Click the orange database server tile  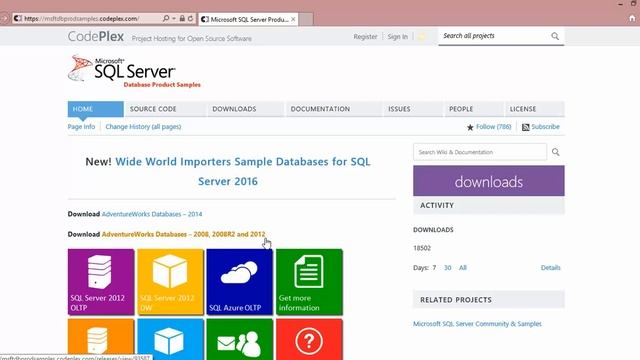click(x=101, y=339)
